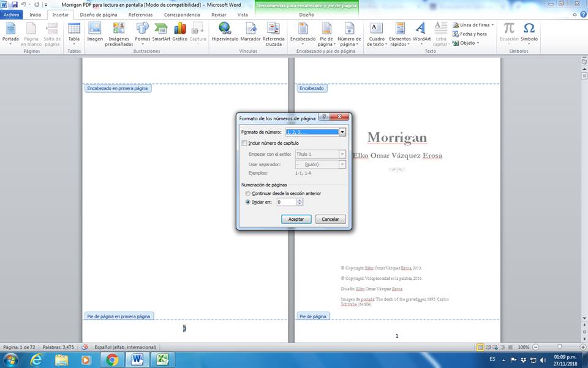588x368 pixels.
Task: Click the WordArt icon
Action: pos(421,31)
